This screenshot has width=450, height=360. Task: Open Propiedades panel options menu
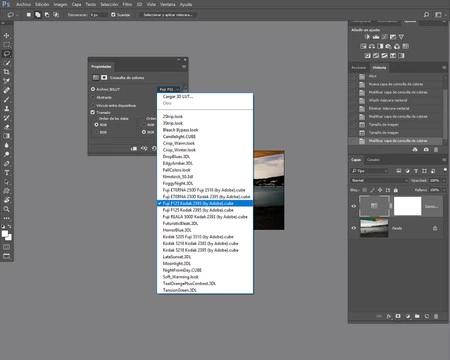coord(184,67)
